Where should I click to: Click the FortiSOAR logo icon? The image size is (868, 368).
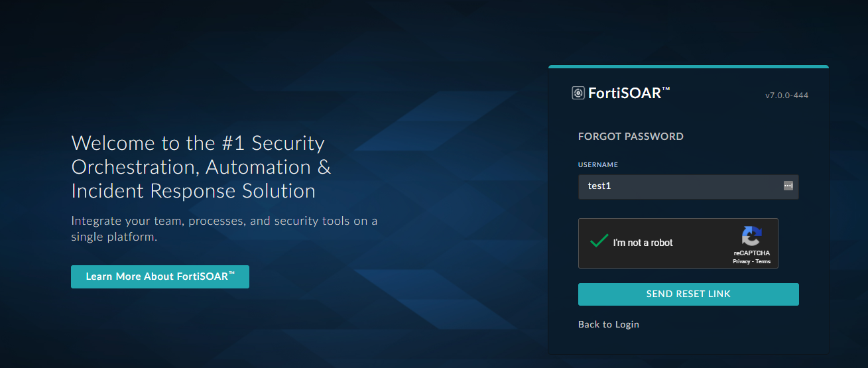coord(578,93)
